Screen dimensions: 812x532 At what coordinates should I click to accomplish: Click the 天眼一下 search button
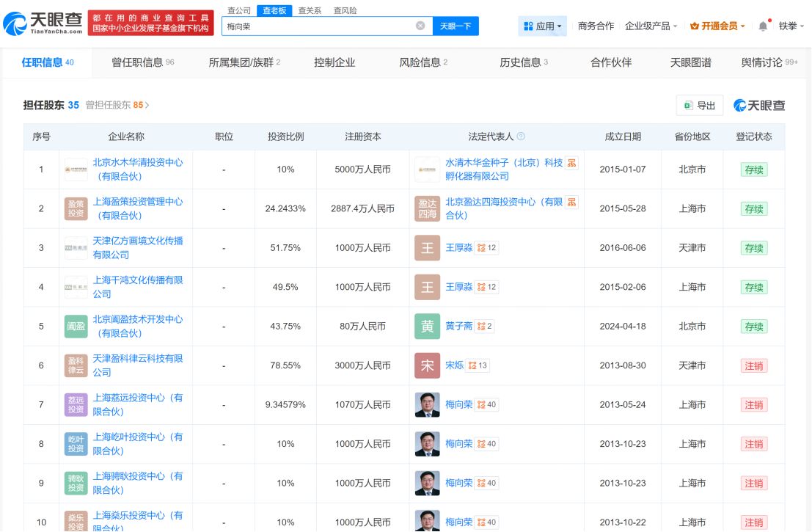456,26
